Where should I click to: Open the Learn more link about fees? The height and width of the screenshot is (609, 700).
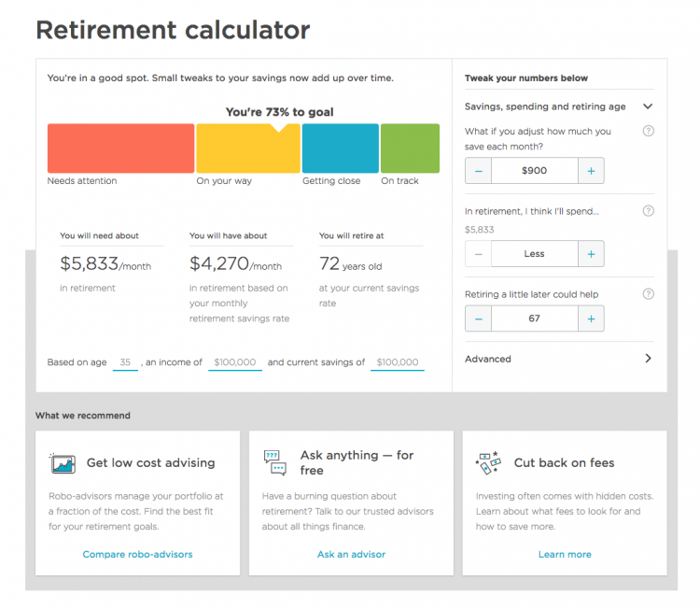pos(565,554)
